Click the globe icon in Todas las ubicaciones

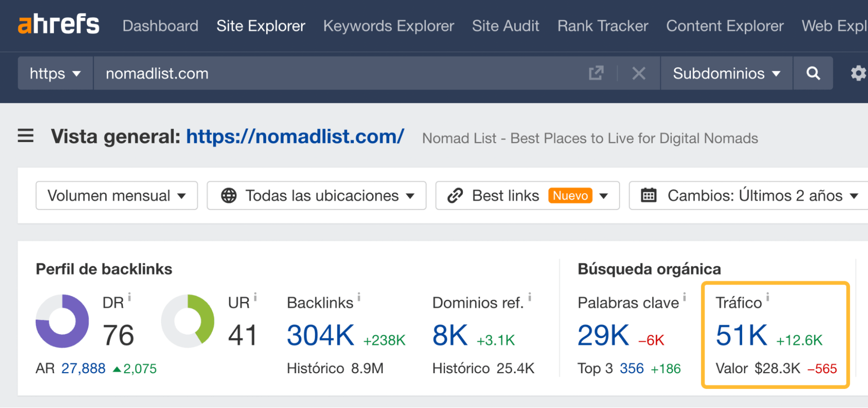pos(229,196)
